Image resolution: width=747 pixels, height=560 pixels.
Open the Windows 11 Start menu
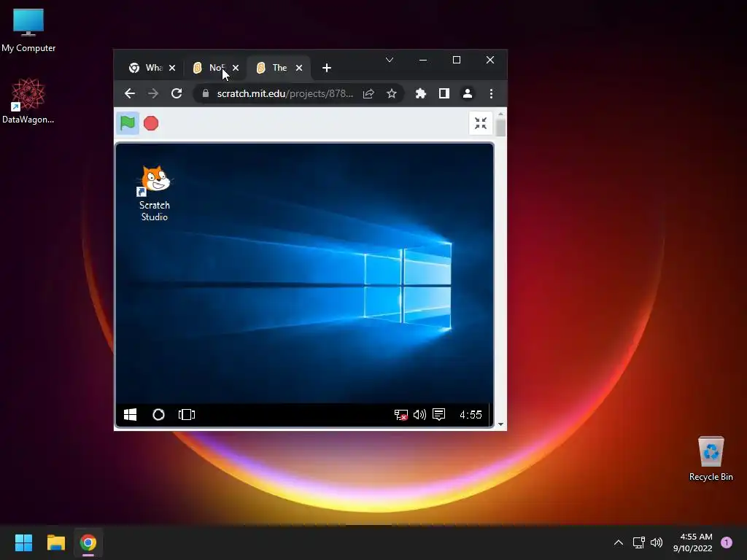pyautogui.click(x=23, y=542)
